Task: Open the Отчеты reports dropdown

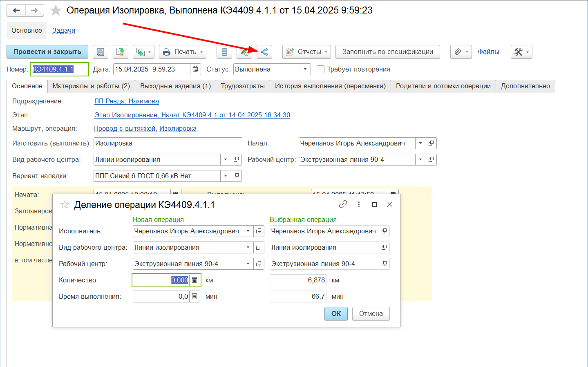Action: [306, 52]
